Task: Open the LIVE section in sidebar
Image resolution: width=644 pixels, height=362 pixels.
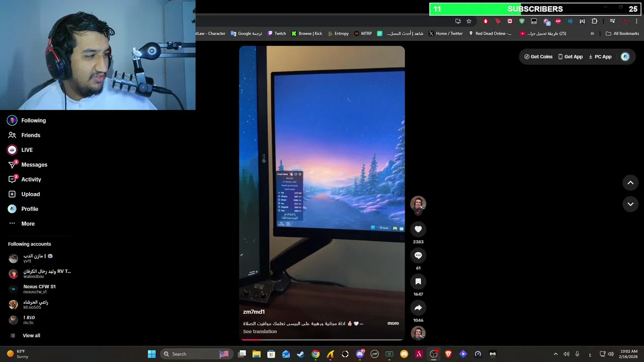Action: point(20,150)
